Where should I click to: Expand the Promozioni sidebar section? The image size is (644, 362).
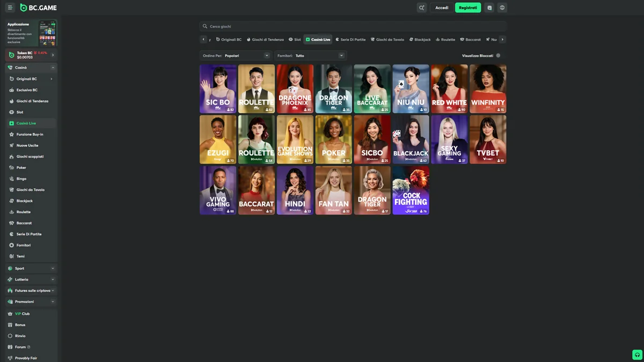pos(53,301)
